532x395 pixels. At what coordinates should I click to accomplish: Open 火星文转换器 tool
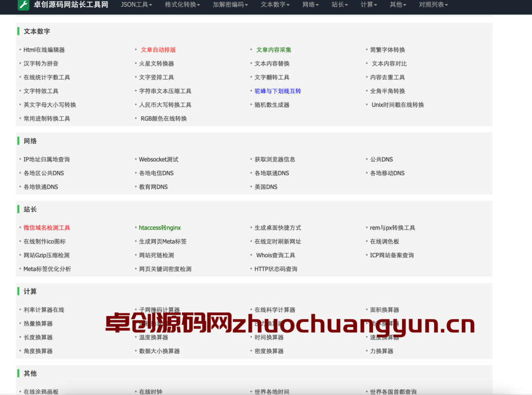click(156, 63)
